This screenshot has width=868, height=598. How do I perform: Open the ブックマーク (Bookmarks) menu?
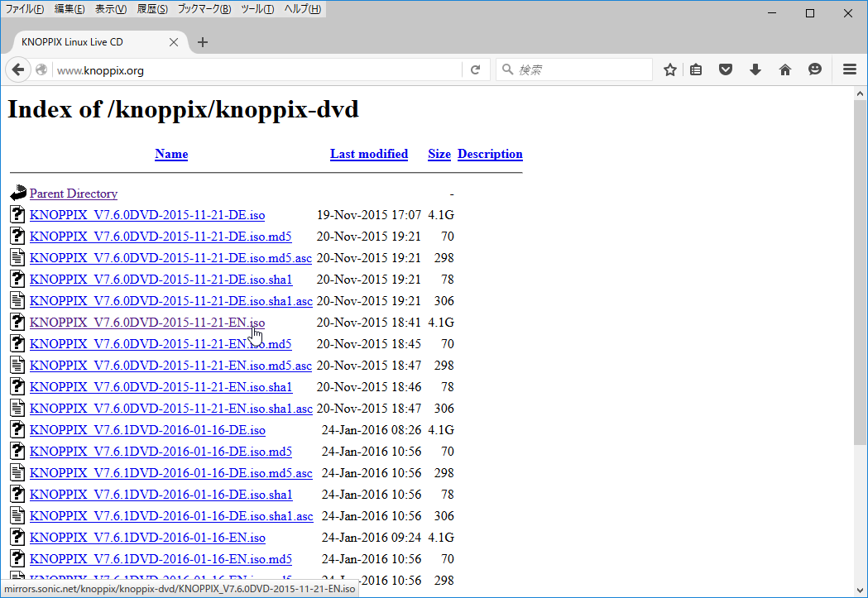pyautogui.click(x=204, y=9)
